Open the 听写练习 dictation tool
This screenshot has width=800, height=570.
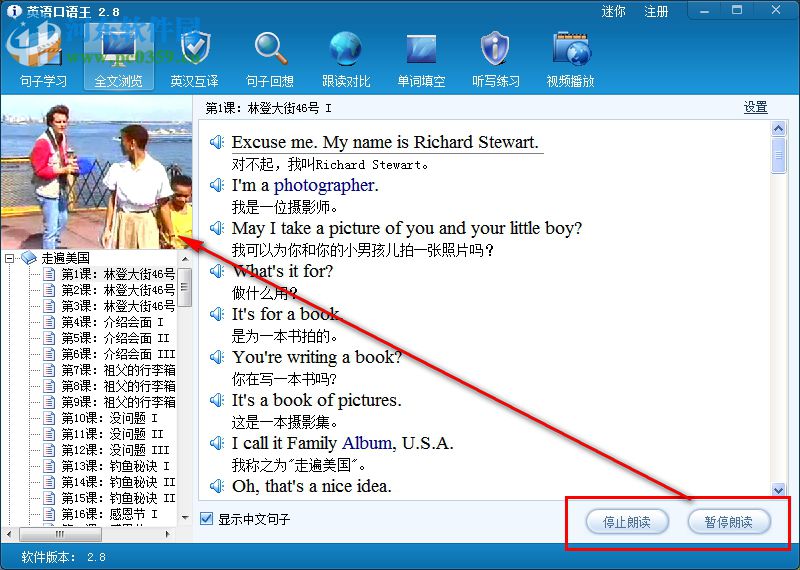(x=496, y=60)
